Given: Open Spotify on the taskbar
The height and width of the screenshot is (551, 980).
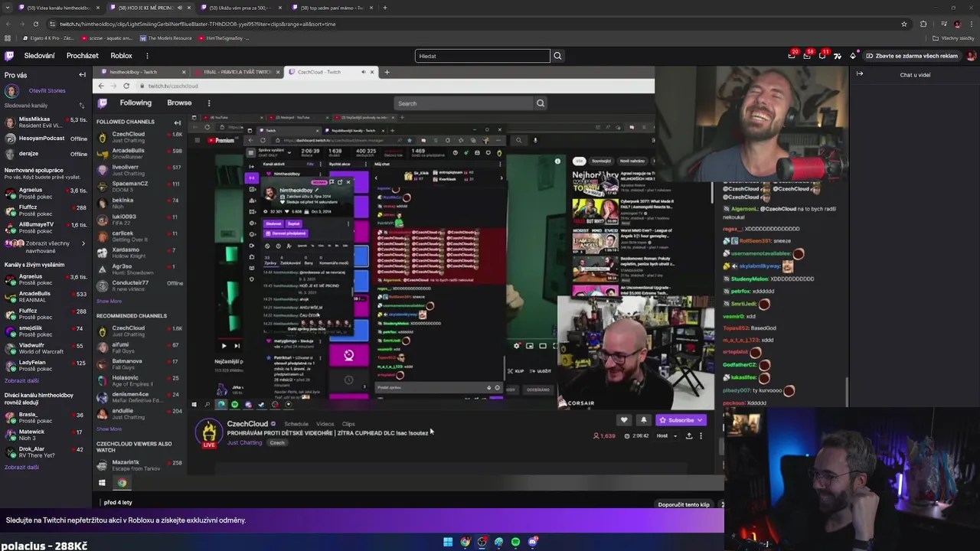Looking at the screenshot, I should [x=515, y=542].
